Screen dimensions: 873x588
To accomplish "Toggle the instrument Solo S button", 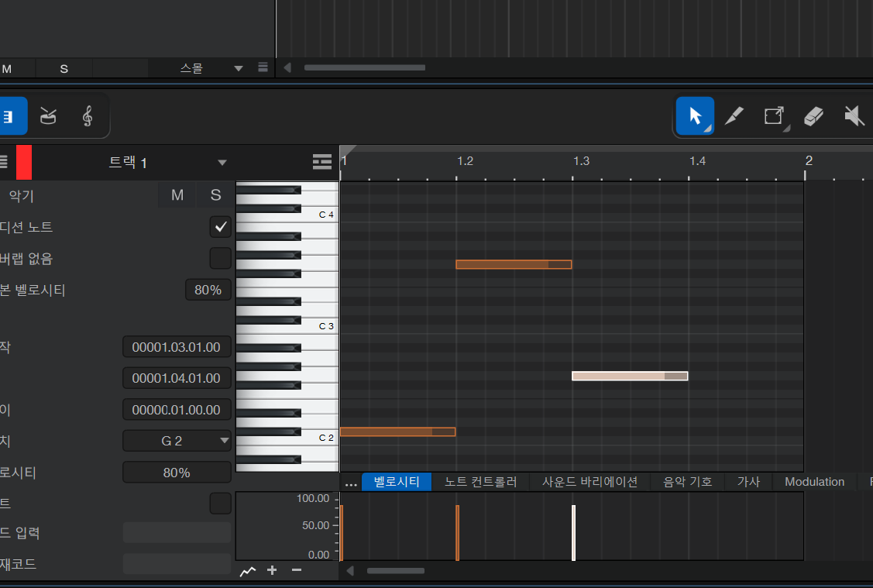I will coord(215,195).
